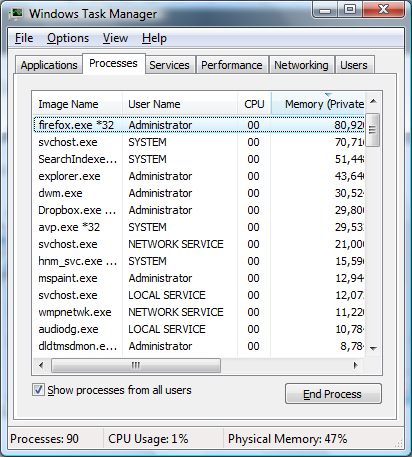Select the firefox.exe *32 process row

pos(199,125)
